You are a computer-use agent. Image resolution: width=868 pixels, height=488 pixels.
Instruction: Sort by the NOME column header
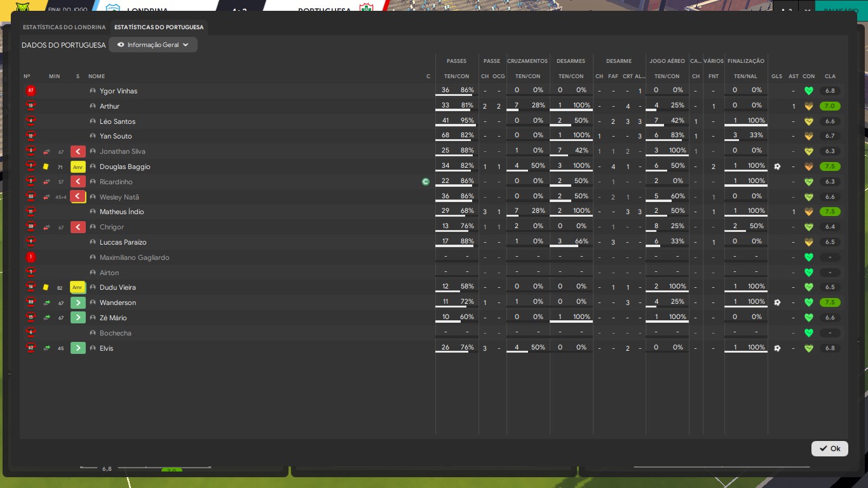coord(97,76)
